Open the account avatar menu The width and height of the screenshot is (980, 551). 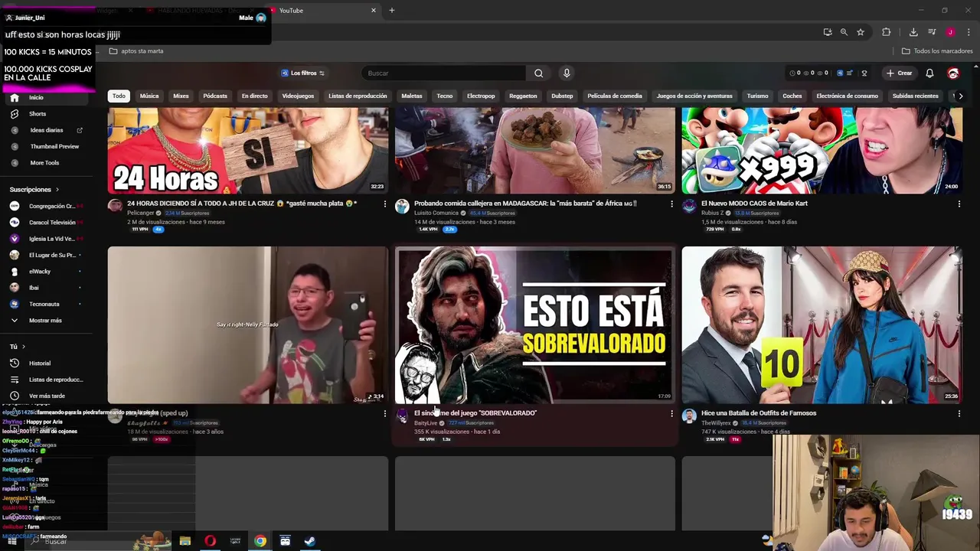coord(953,73)
